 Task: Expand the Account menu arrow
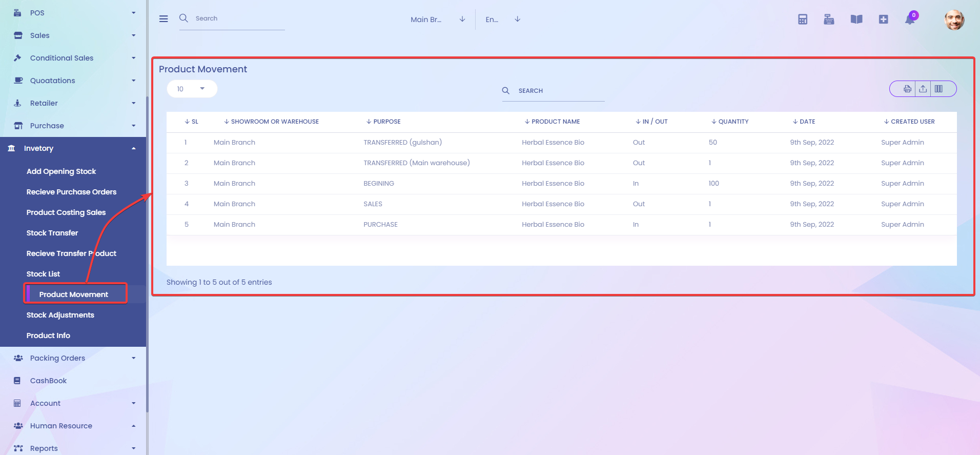click(x=134, y=403)
